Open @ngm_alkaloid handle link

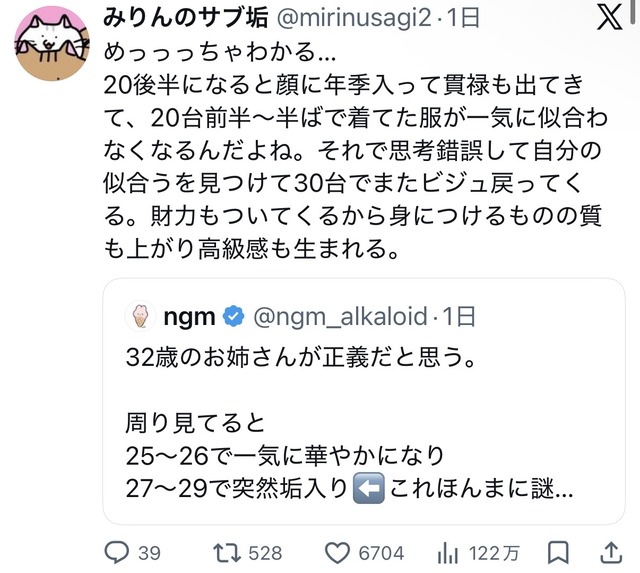pyautogui.click(x=340, y=317)
